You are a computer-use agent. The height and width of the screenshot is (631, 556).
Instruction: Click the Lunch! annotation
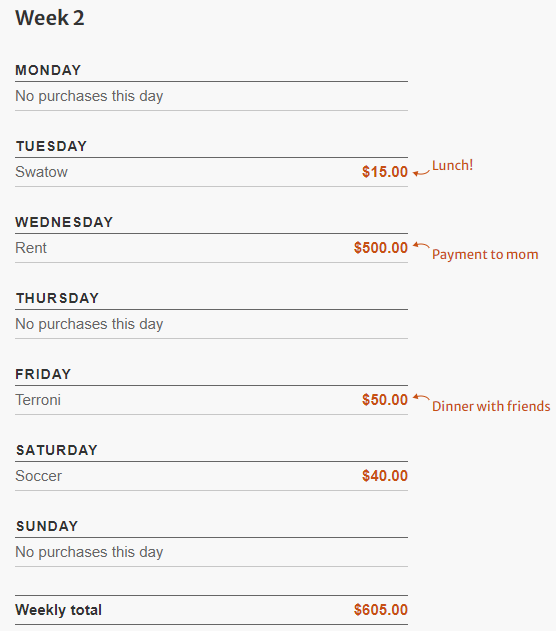click(453, 165)
